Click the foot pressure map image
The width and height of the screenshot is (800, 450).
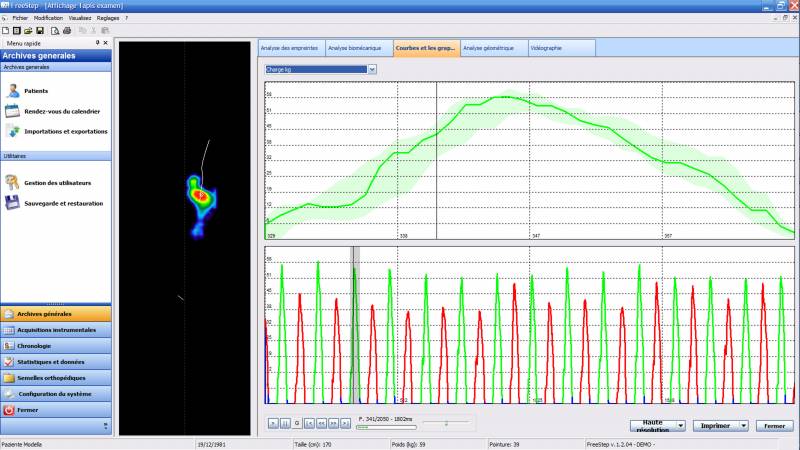(199, 197)
